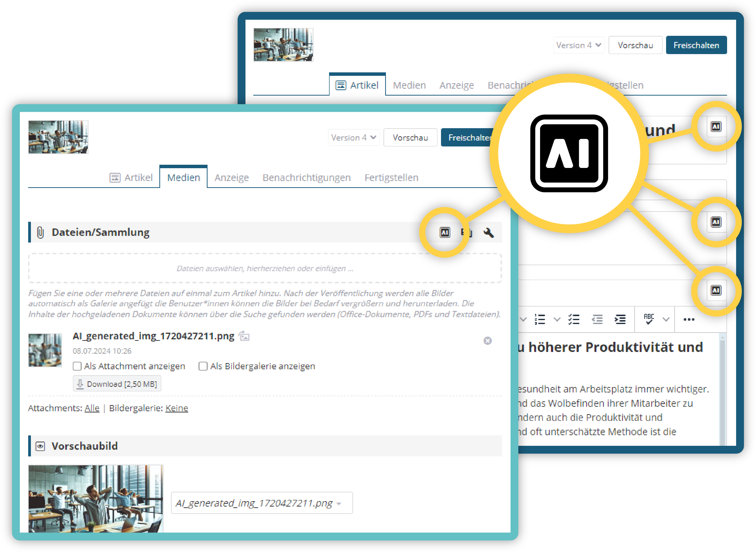Click the timestamp 08.07.2024 10:26
756x552 pixels.
102,351
